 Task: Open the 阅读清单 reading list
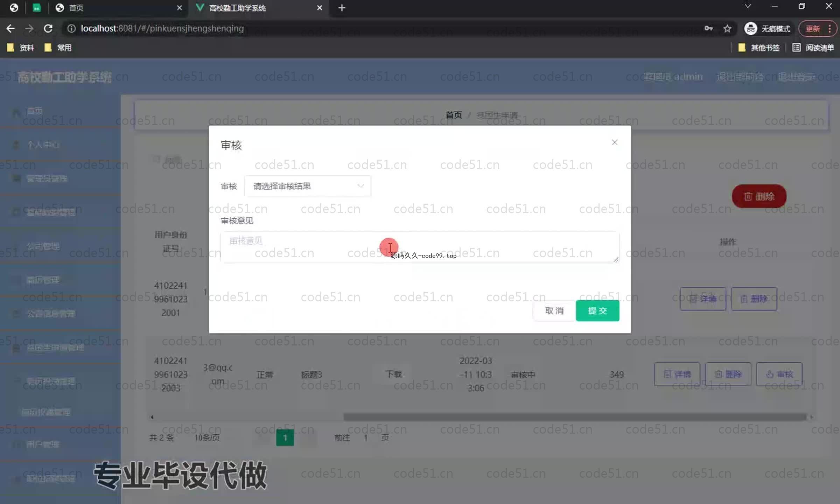click(813, 48)
